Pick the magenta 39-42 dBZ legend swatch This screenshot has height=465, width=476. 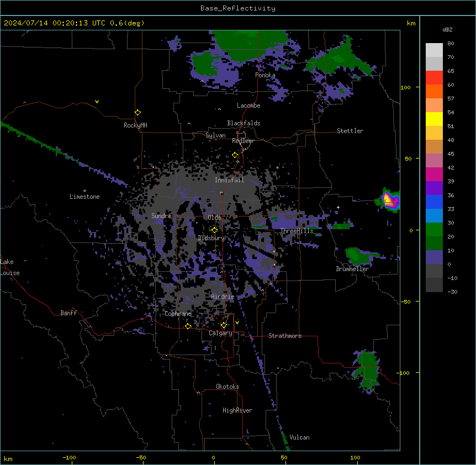point(434,174)
